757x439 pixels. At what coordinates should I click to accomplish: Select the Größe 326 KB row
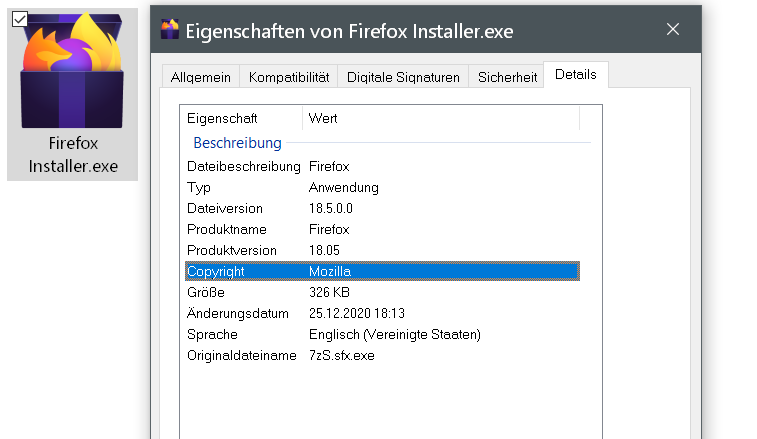tap(380, 292)
